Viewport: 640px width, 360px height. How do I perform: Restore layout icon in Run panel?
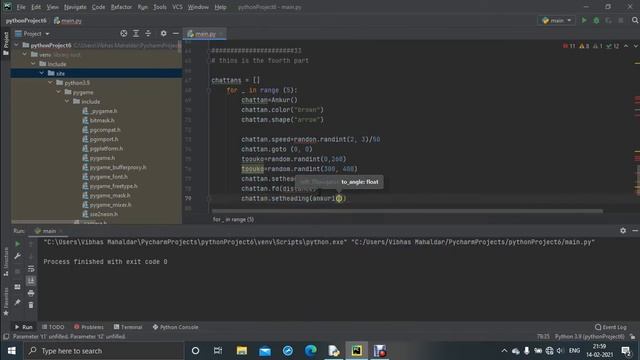point(17,287)
